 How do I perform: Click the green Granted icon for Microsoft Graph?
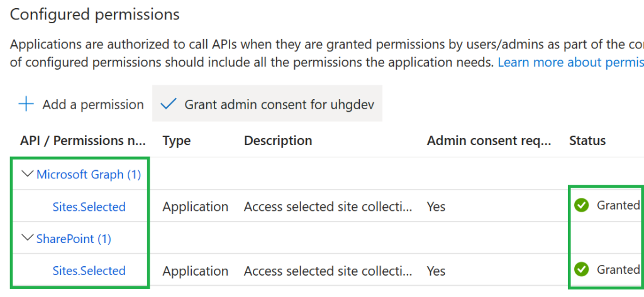click(581, 205)
